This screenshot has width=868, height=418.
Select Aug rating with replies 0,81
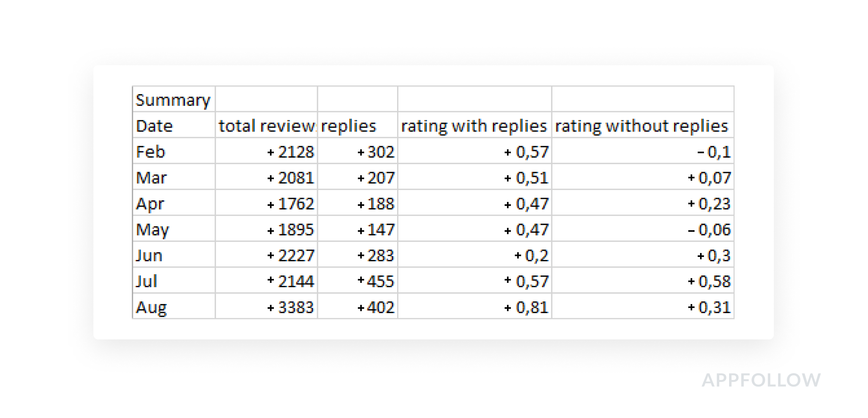pyautogui.click(x=526, y=308)
